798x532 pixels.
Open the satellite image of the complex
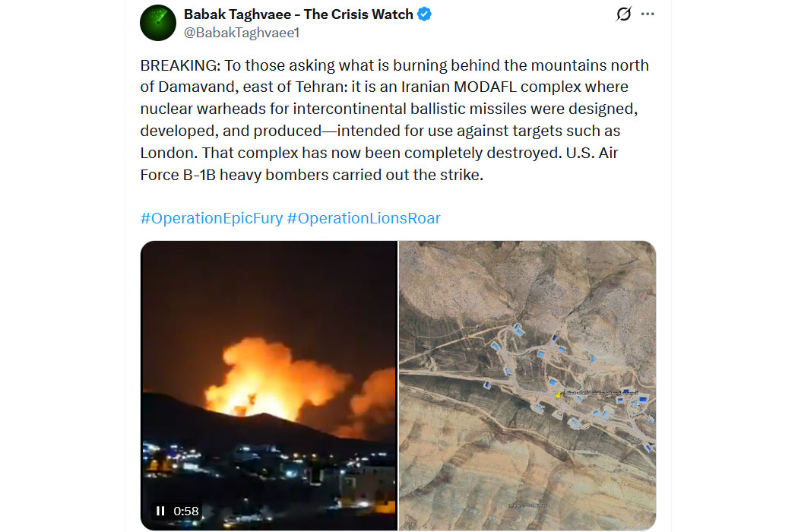(x=527, y=385)
